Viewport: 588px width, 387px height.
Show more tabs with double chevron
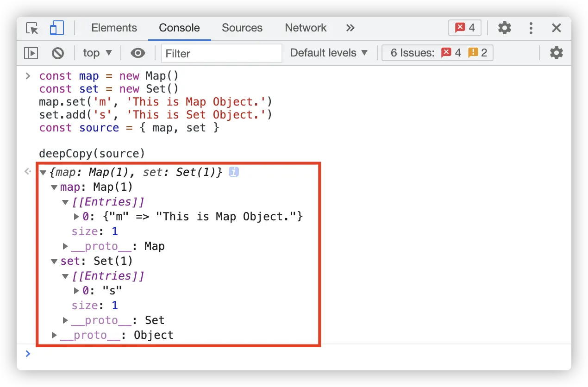point(350,28)
